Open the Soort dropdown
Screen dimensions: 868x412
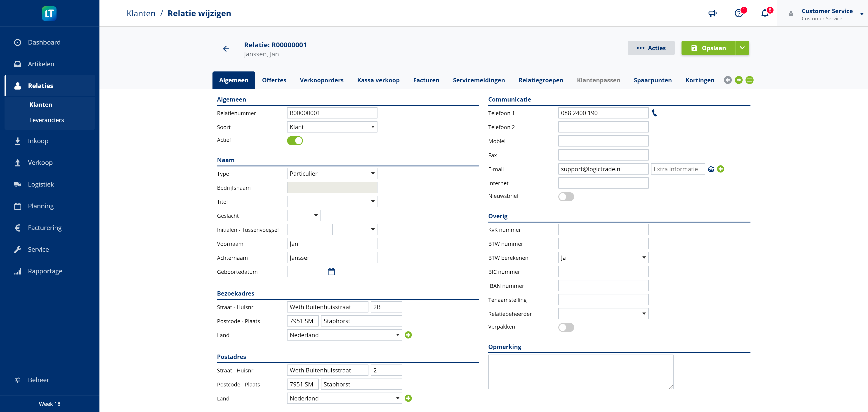coord(332,127)
